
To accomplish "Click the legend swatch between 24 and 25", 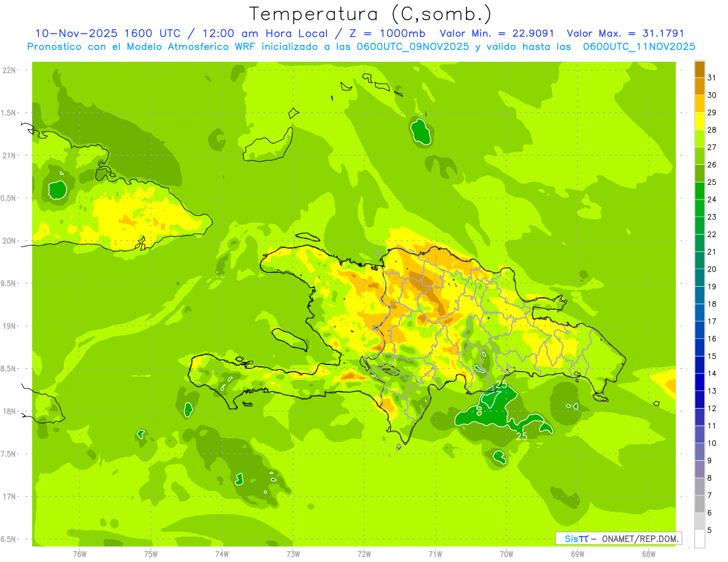I will click(699, 190).
